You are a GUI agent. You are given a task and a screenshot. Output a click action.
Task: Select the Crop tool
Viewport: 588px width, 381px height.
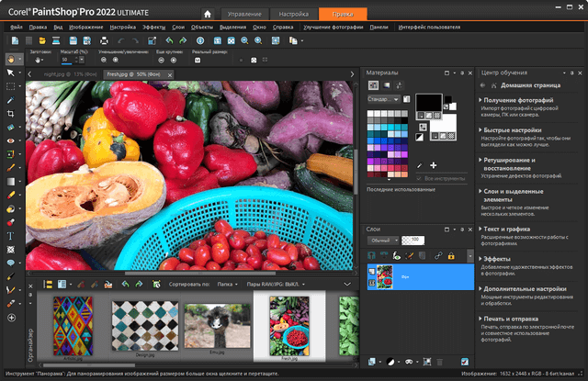[x=10, y=114]
